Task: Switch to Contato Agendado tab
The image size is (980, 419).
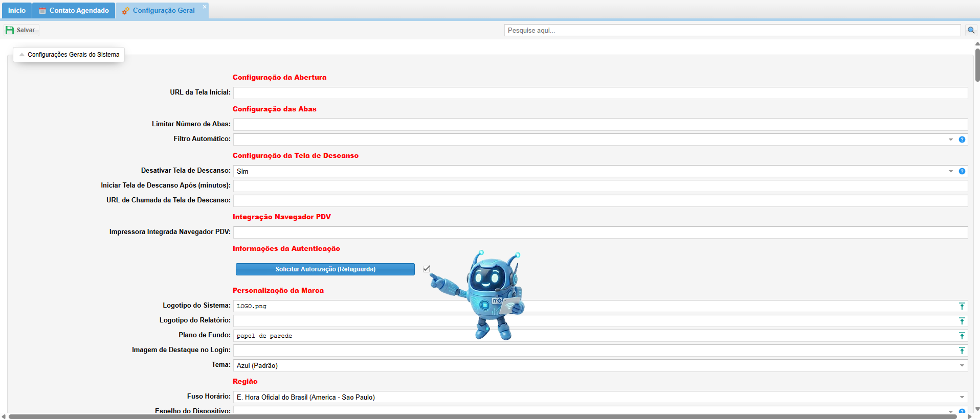Action: (x=74, y=10)
